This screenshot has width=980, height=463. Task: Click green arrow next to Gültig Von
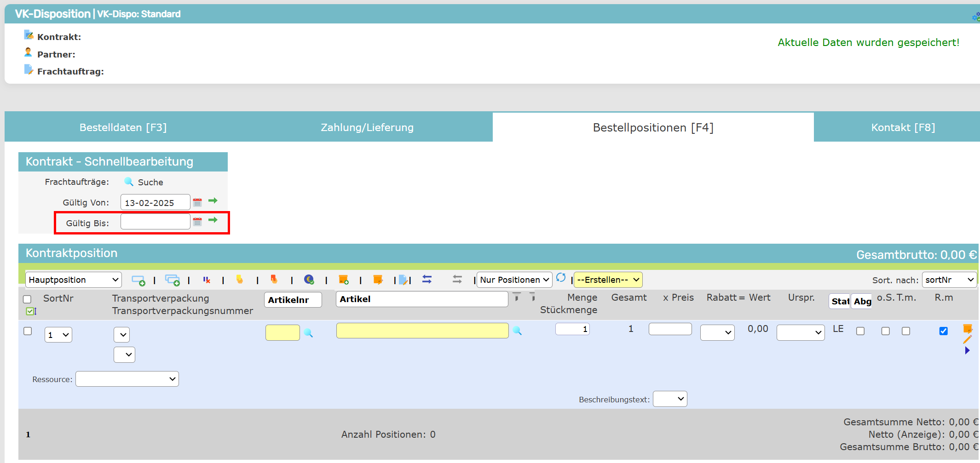(x=213, y=201)
